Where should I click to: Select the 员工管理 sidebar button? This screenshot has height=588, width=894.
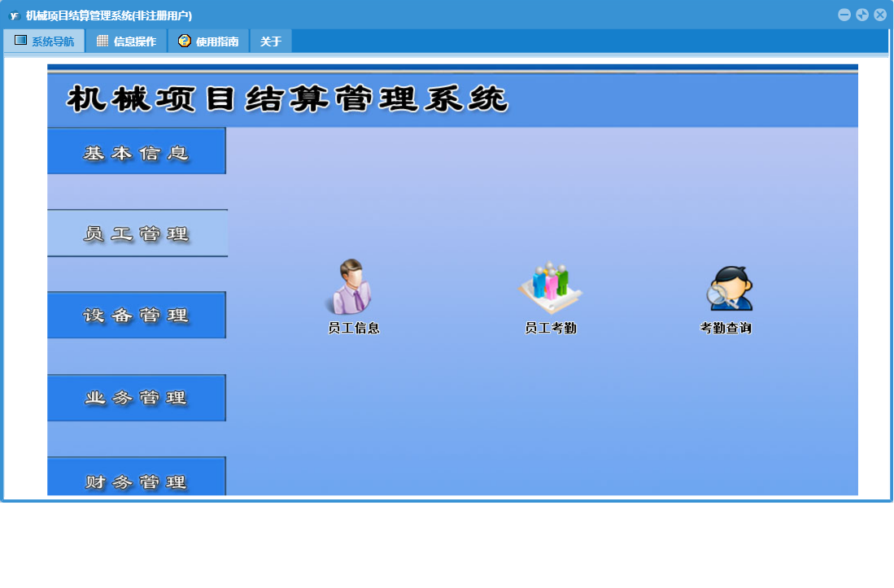point(137,233)
